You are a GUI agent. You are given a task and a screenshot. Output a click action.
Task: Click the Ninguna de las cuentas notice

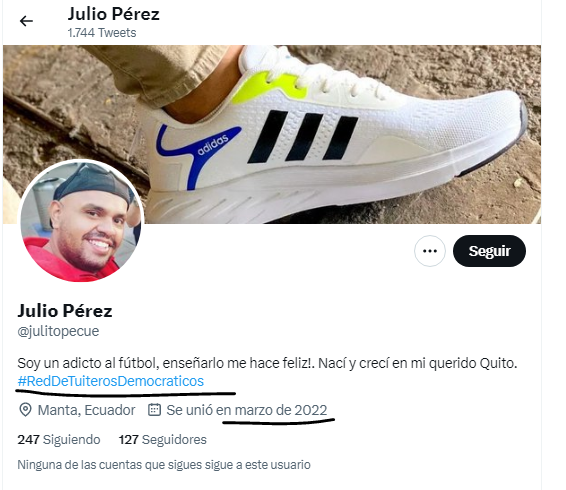164,465
